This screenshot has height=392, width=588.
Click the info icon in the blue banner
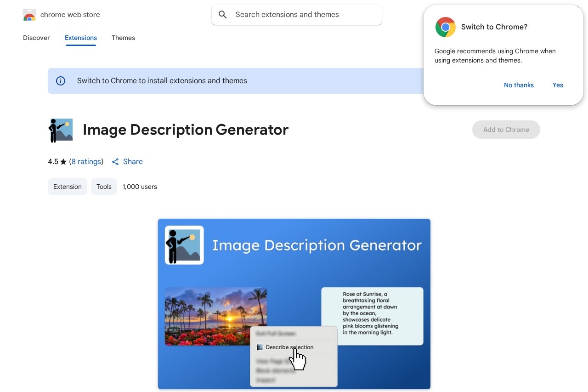[x=61, y=81]
